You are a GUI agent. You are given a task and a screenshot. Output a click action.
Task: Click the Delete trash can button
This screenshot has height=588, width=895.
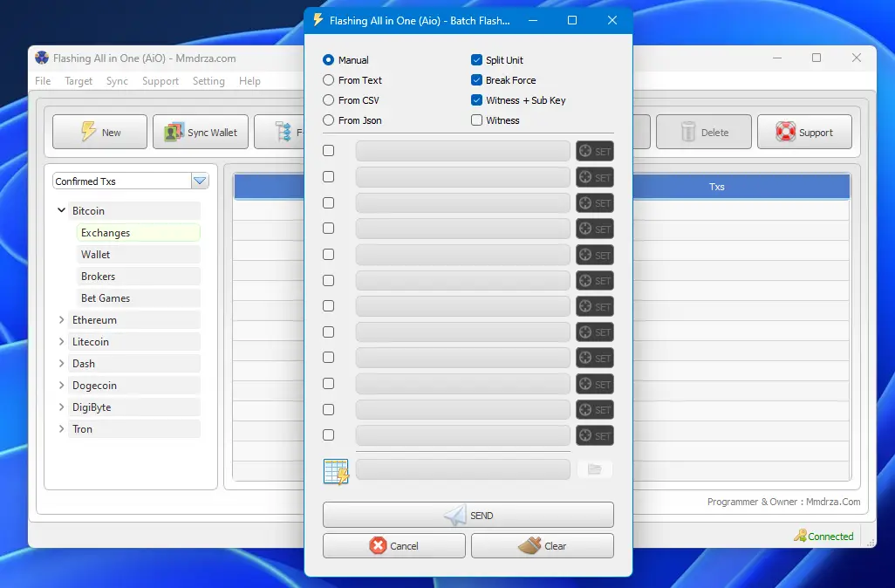pyautogui.click(x=704, y=132)
